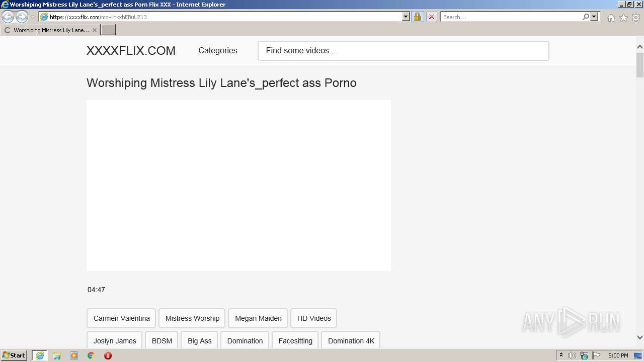Open the red shield taskbar icon
The height and width of the screenshot is (362, 644).
(108, 355)
